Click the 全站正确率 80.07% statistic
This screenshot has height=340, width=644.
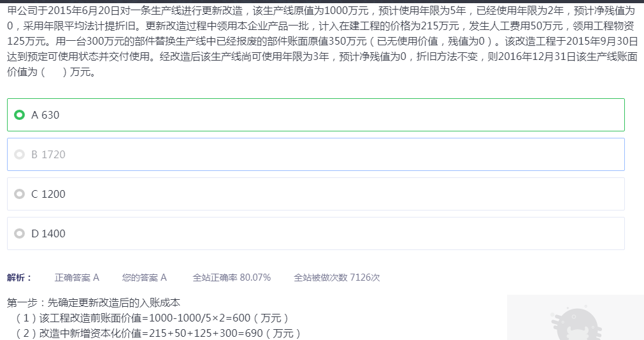[x=232, y=277]
